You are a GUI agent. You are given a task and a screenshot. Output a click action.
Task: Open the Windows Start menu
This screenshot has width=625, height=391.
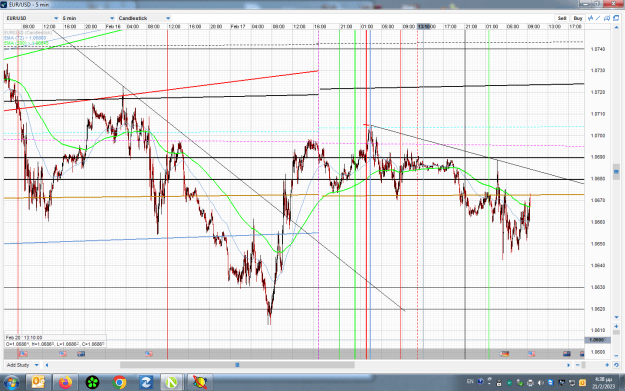pyautogui.click(x=11, y=383)
